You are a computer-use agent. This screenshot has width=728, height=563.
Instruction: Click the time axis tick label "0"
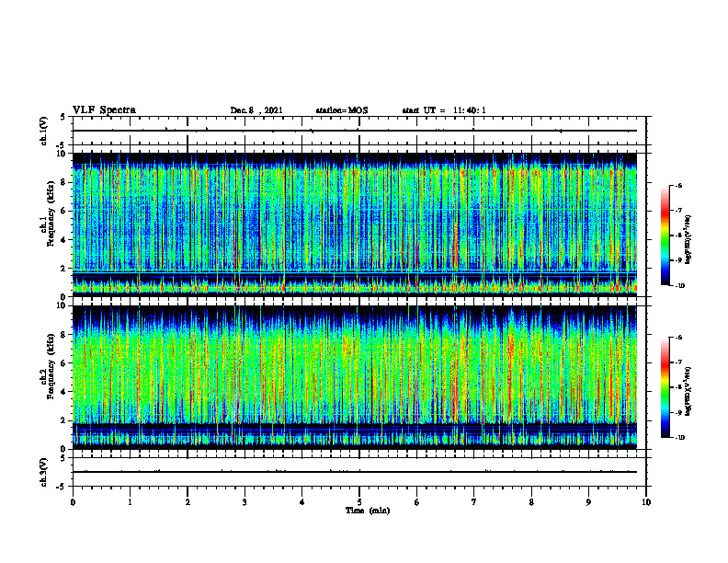point(73,502)
